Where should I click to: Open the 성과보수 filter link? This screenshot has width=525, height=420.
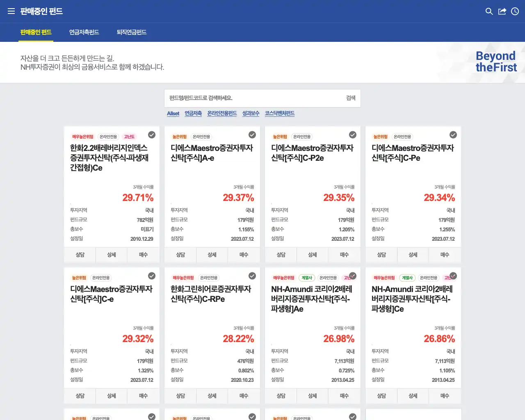(x=251, y=114)
